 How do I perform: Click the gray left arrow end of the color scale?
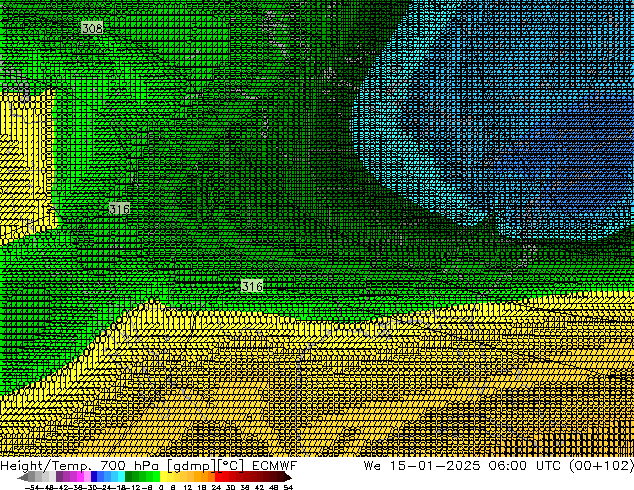point(23,477)
